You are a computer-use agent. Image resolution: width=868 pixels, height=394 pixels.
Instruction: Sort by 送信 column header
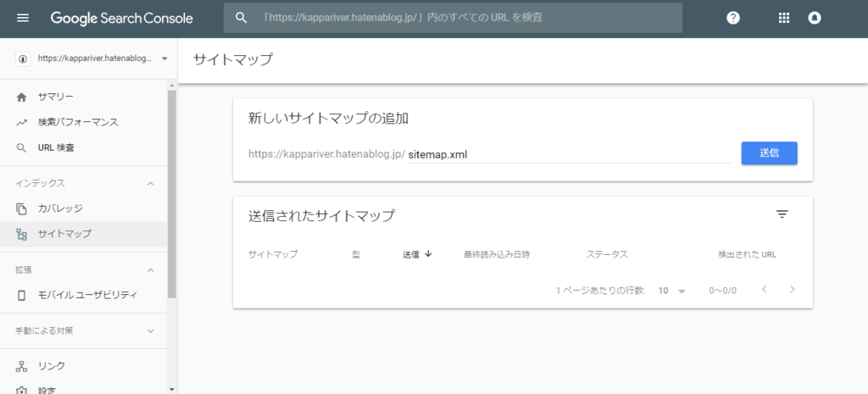pos(411,254)
